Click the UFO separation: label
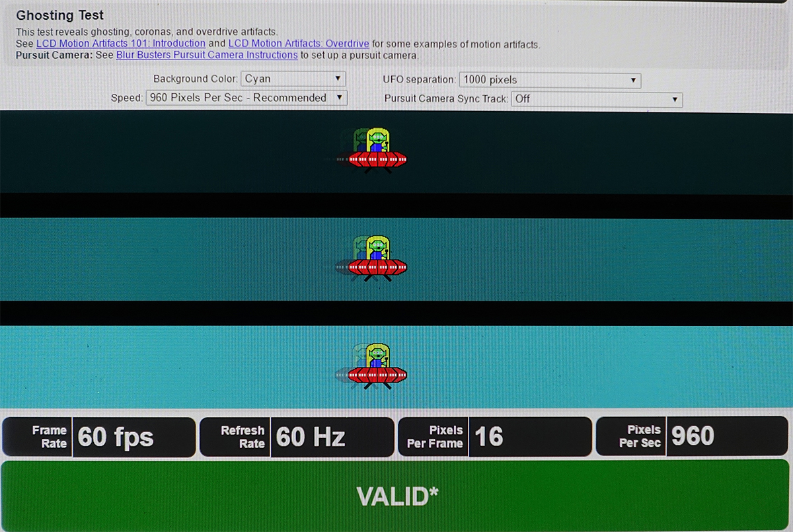 [x=420, y=79]
